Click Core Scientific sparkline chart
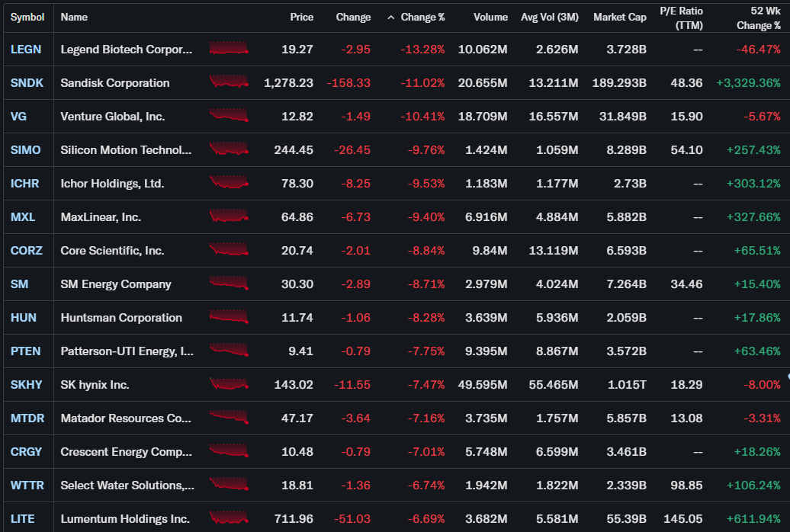Viewport: 790px width, 532px height. [x=229, y=249]
